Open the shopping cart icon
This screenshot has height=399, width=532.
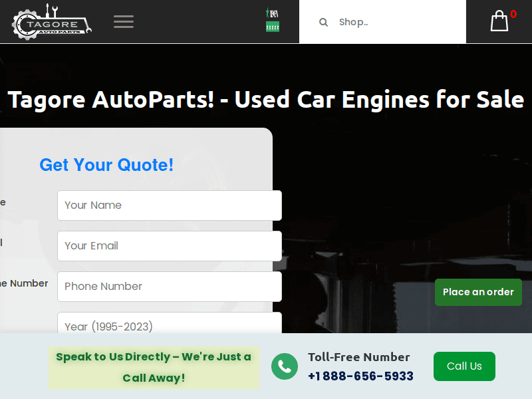498,22
